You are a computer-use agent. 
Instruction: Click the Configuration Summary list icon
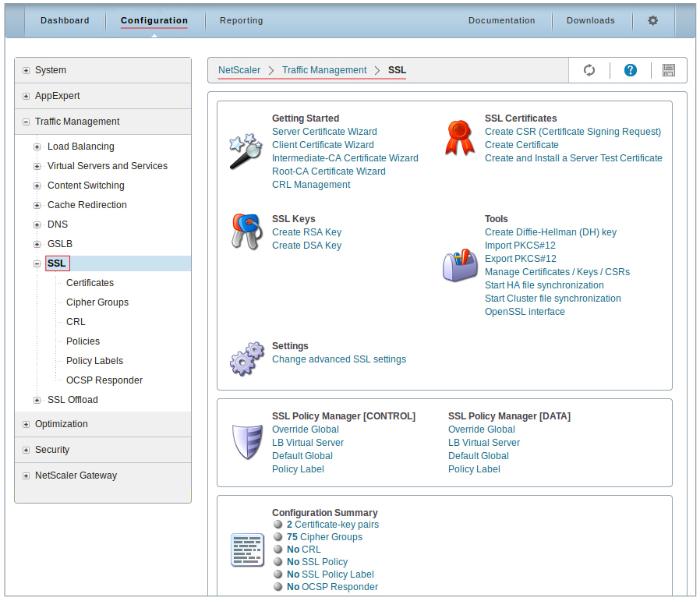(247, 550)
